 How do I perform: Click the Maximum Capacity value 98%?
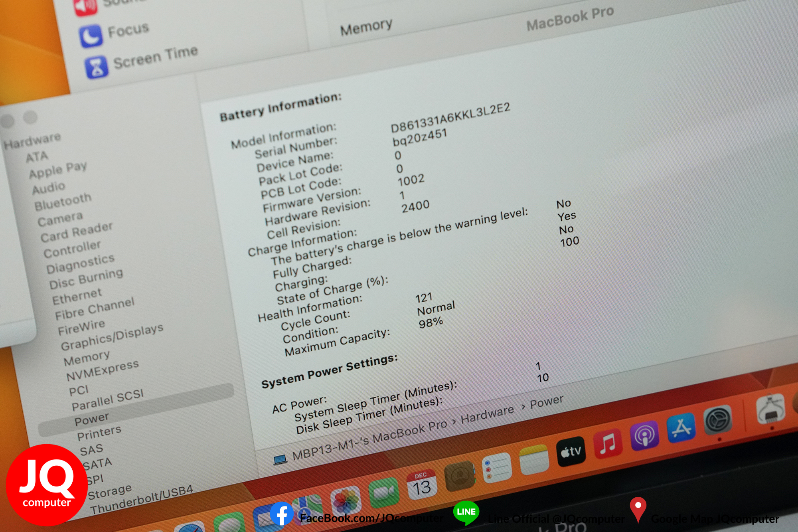431,322
